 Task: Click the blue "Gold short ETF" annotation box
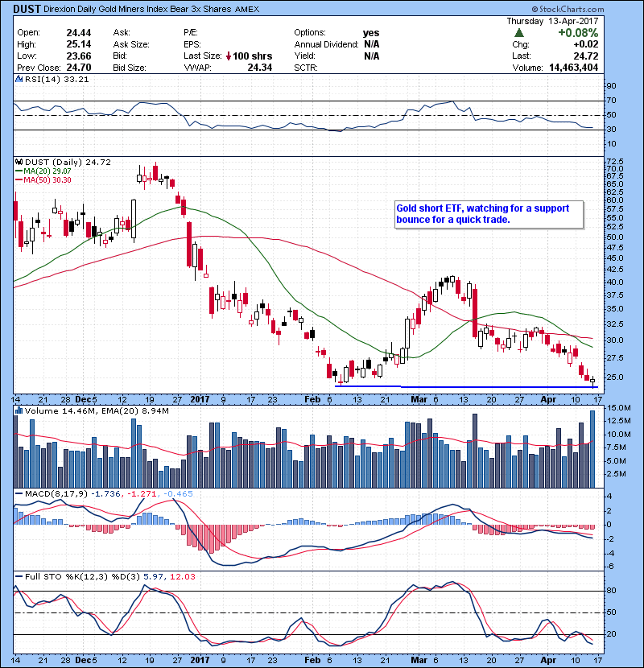tap(489, 214)
